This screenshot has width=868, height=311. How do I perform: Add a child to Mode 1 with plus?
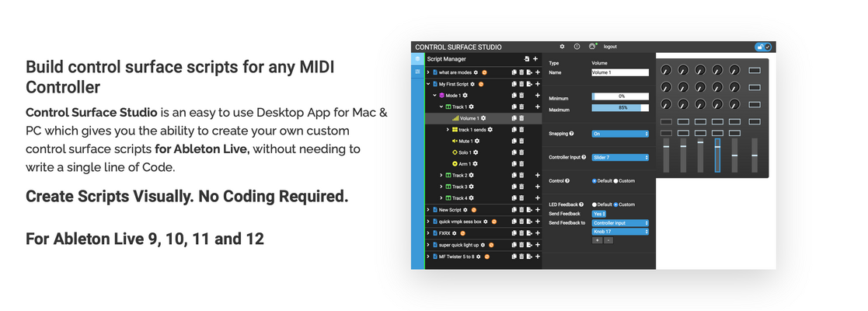click(x=537, y=95)
